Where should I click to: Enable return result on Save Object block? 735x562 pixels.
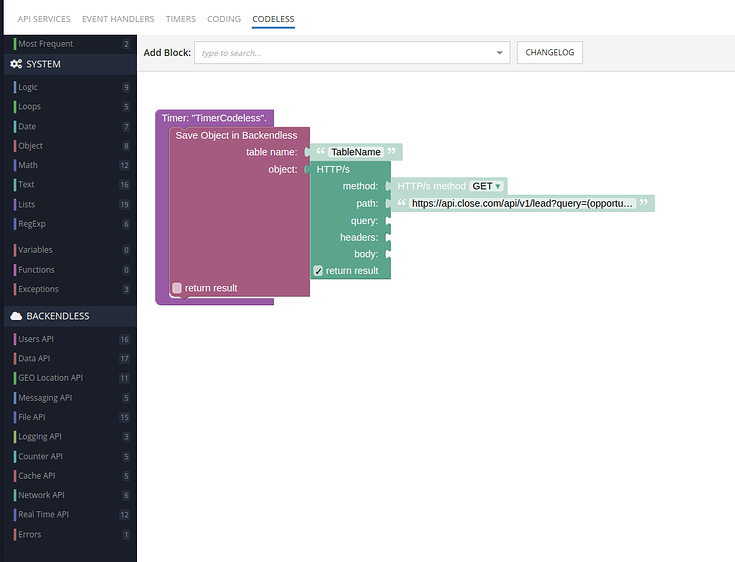pyautogui.click(x=177, y=288)
